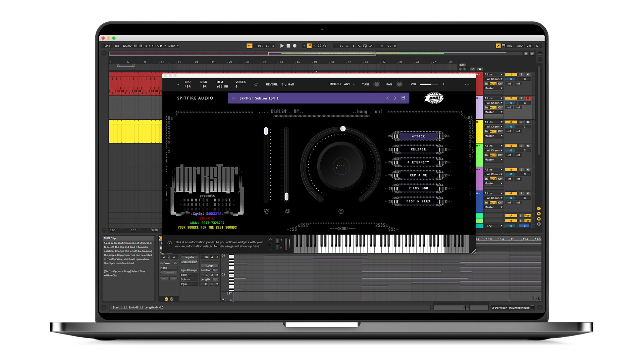Select the R LUV BOO preset option
The height and width of the screenshot is (362, 644).
tap(418, 188)
